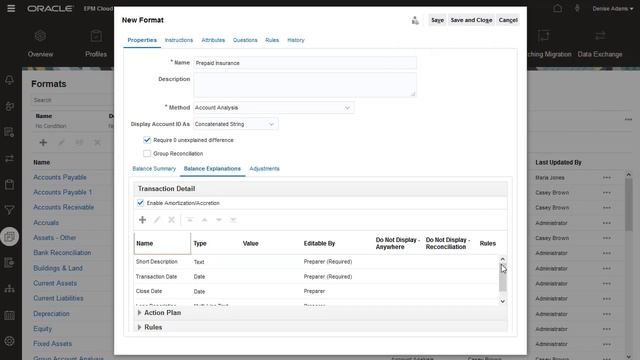
Task: Open the Current Liabilities format link
Action: 58,298
